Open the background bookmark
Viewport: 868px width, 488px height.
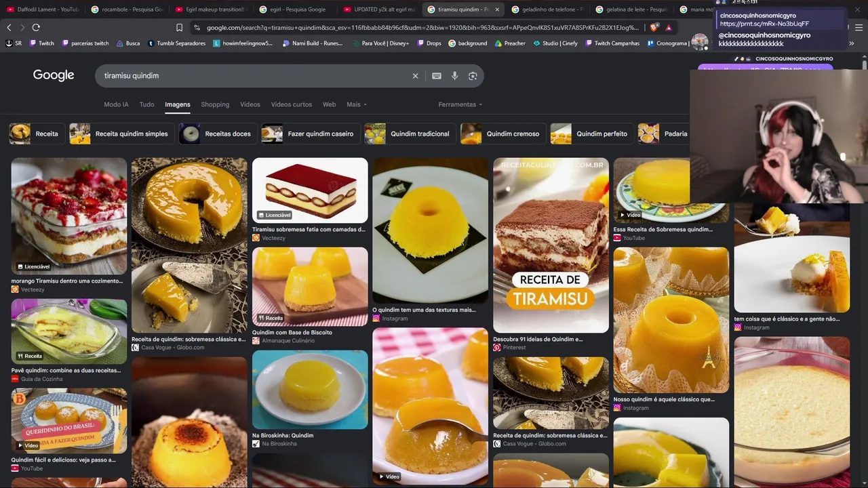coord(467,43)
